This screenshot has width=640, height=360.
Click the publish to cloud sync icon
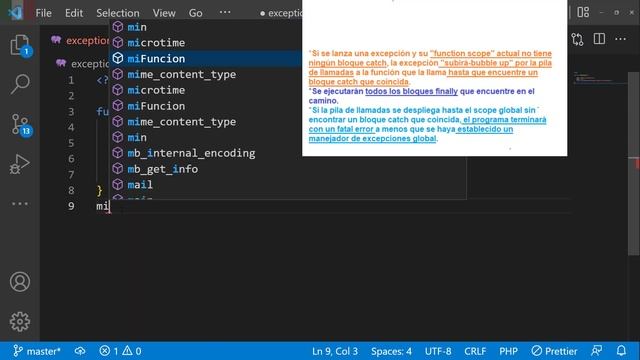80,351
